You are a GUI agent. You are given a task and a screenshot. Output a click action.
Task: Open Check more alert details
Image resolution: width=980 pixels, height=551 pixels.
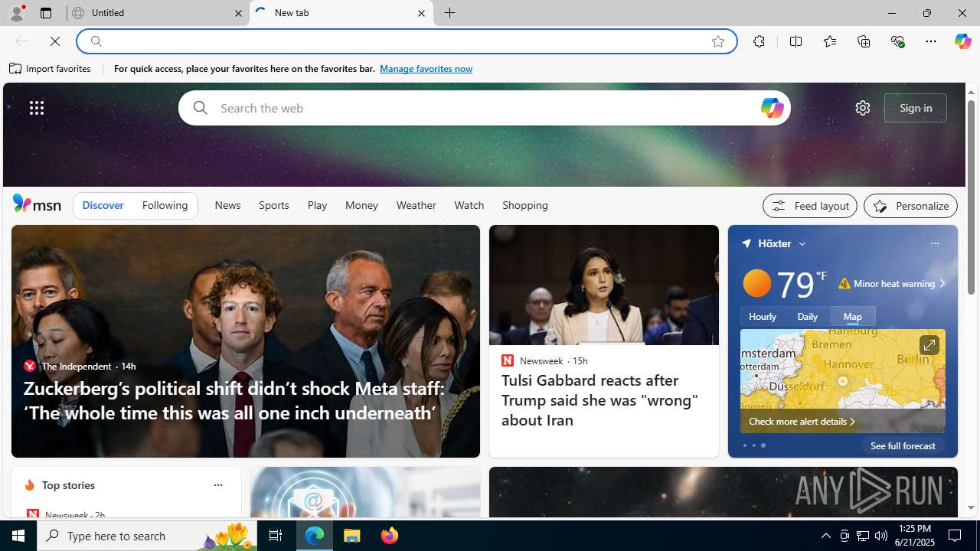pyautogui.click(x=801, y=422)
